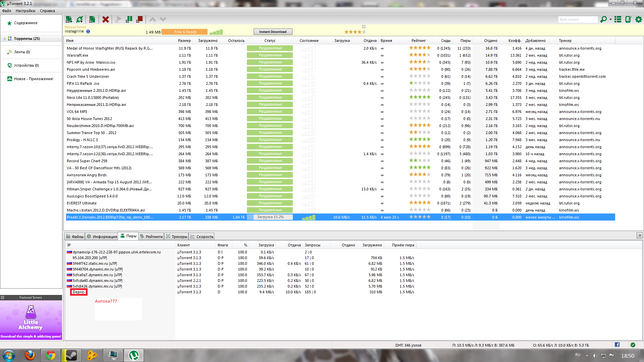Expand the Торренты (25) tree node
Viewport: 644px width, 362px height.
pyautogui.click(x=5, y=39)
